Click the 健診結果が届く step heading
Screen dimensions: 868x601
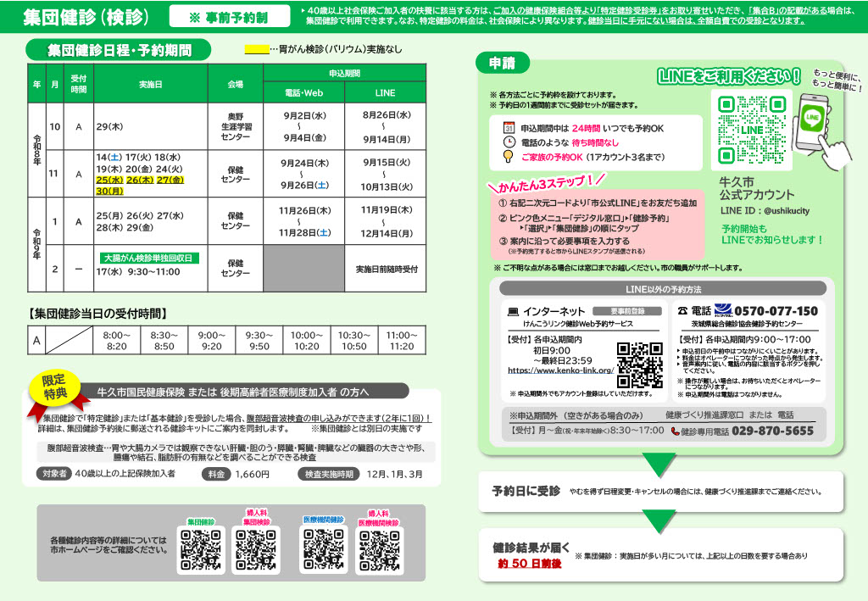coord(531,548)
